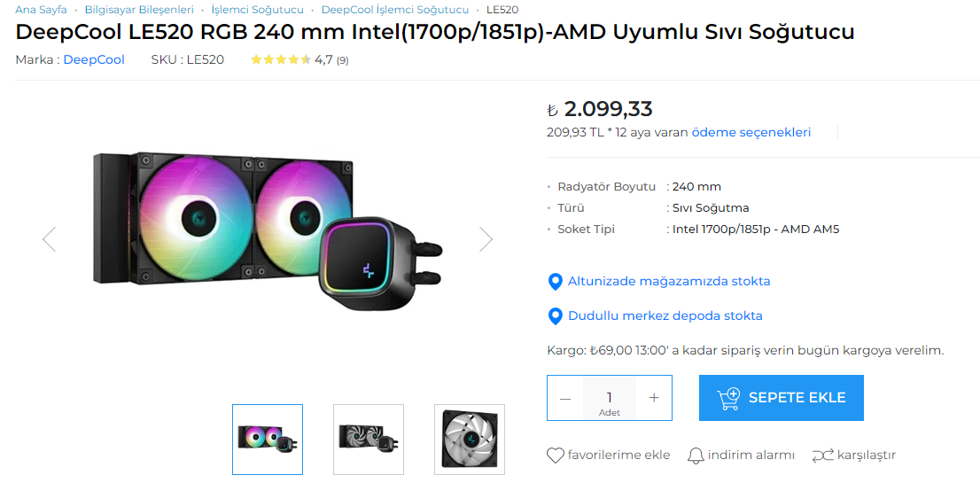Show the previous product image

coord(50,238)
